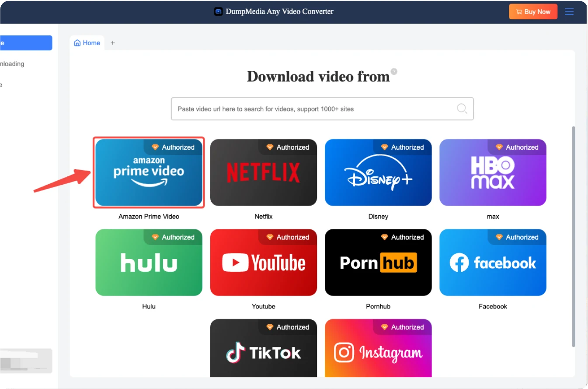
Task: Click the Authorized badge on Instagram
Action: tap(402, 327)
